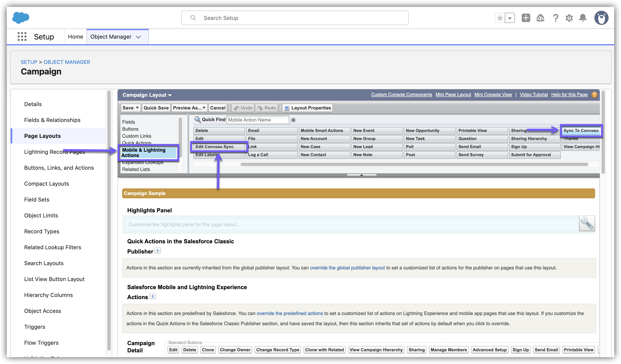
Task: Clear the Quick Find field
Action: pos(293,120)
